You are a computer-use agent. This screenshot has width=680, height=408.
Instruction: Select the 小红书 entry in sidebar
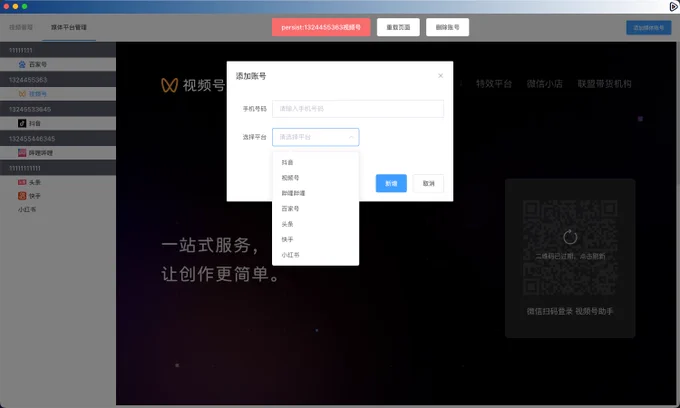click(x=27, y=209)
